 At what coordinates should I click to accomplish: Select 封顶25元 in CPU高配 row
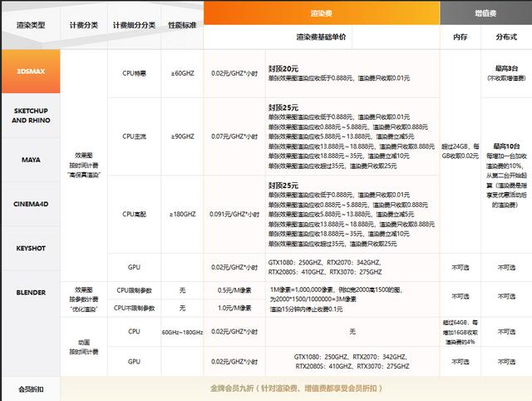pyautogui.click(x=283, y=186)
